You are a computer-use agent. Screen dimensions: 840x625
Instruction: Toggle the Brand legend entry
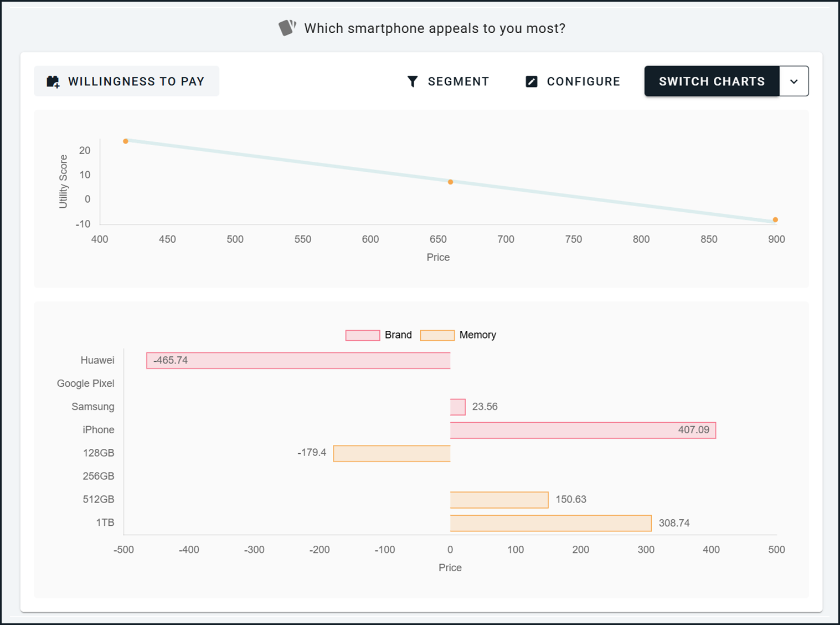379,335
